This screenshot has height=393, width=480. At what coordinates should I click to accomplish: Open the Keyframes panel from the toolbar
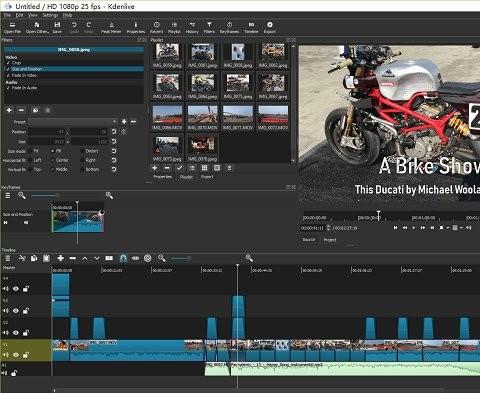coord(229,27)
